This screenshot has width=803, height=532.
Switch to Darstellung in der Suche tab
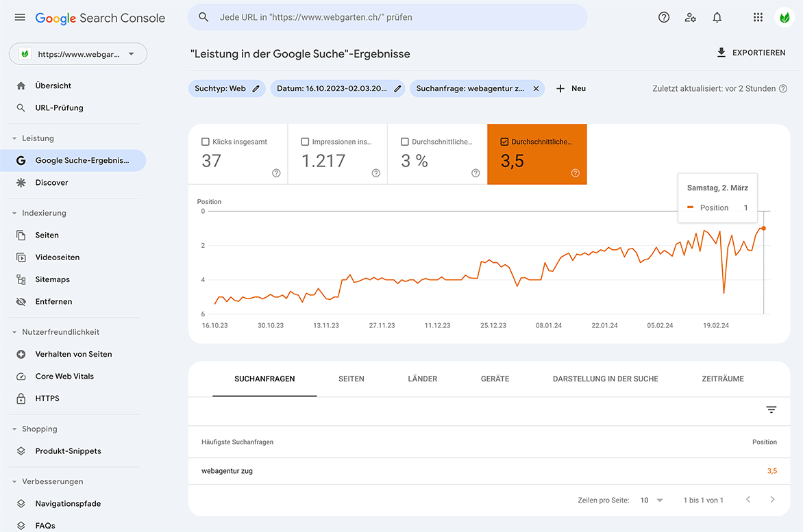[605, 379]
